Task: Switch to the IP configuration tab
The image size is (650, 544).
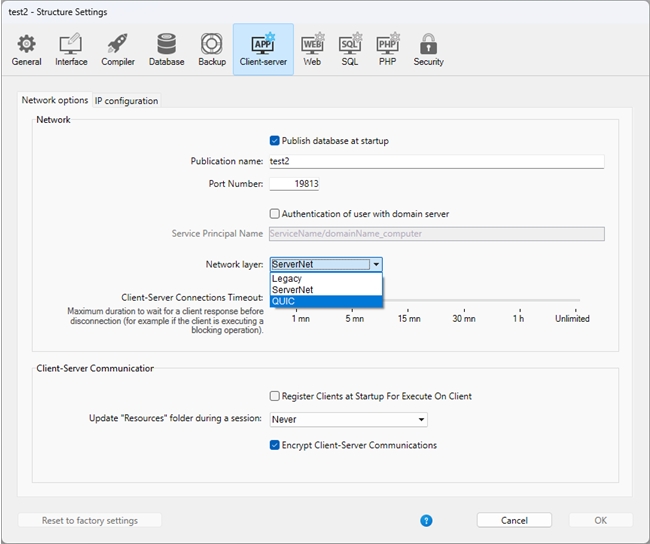Action: (126, 101)
